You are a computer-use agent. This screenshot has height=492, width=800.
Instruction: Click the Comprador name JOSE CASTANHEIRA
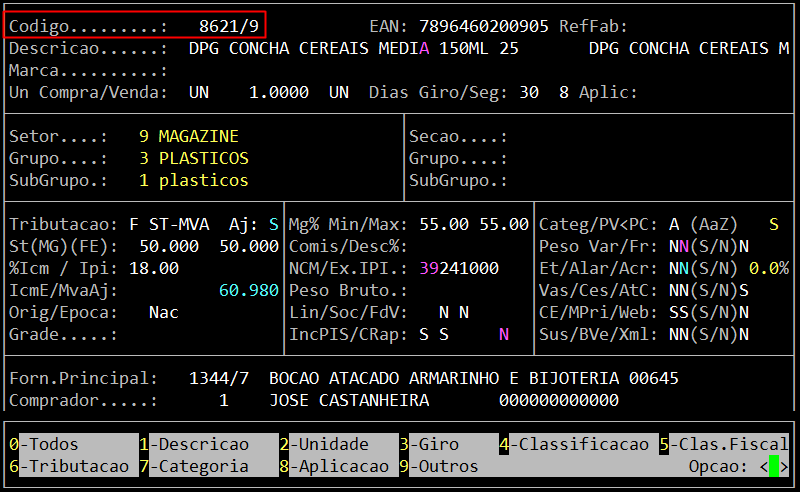coord(349,400)
